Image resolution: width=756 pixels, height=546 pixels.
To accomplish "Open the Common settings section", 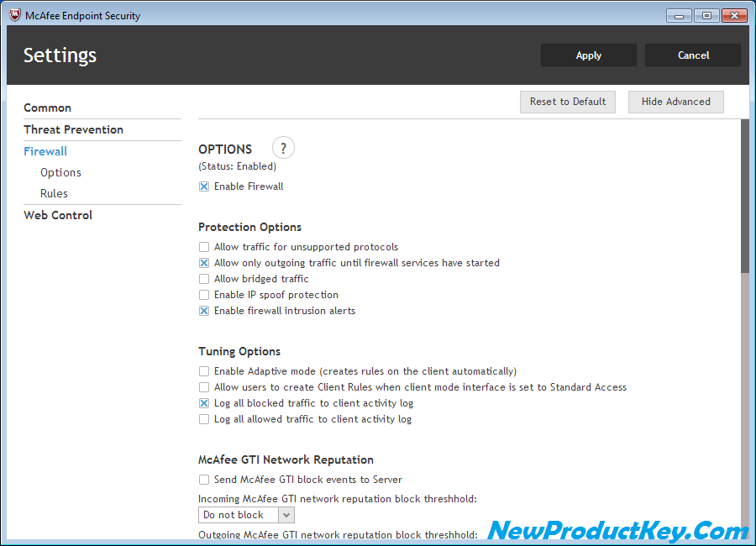I will pyautogui.click(x=47, y=108).
